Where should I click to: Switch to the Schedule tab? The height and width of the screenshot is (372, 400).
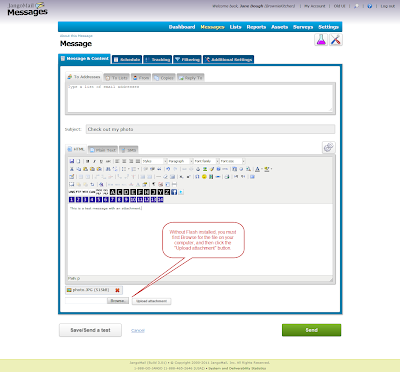[x=127, y=59]
